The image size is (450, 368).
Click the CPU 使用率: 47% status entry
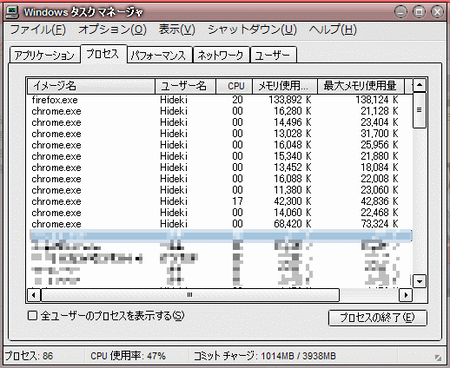pos(128,356)
